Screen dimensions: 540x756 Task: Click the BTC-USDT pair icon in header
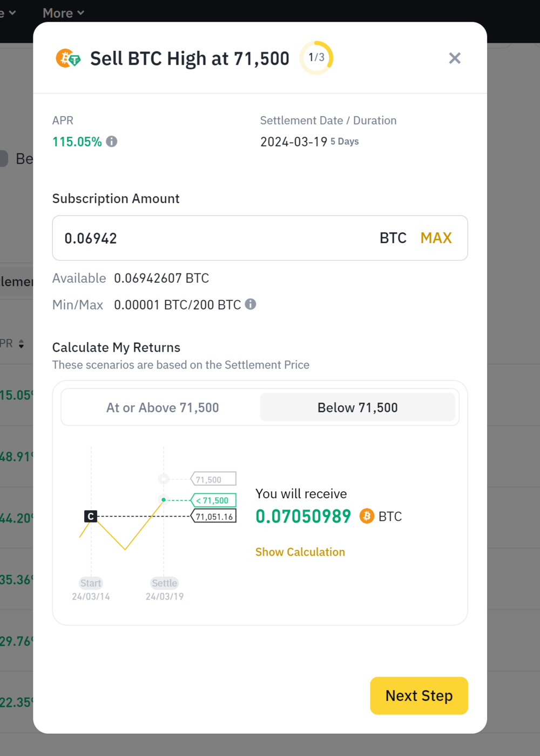click(x=68, y=58)
